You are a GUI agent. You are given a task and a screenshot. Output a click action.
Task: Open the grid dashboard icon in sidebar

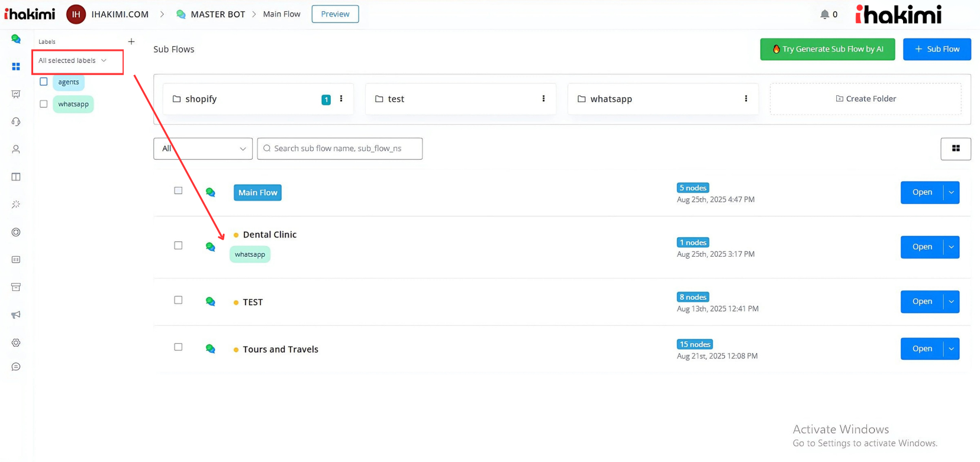pyautogui.click(x=16, y=67)
